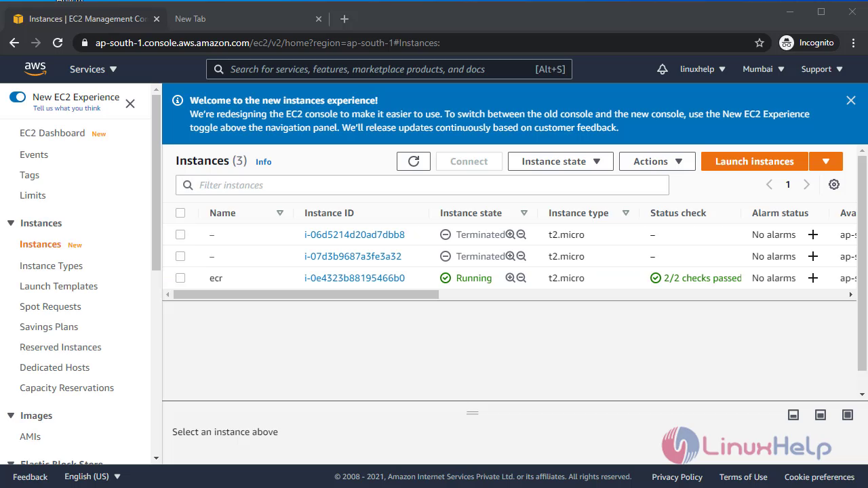Refresh the instances list
The width and height of the screenshot is (868, 488).
click(x=414, y=161)
